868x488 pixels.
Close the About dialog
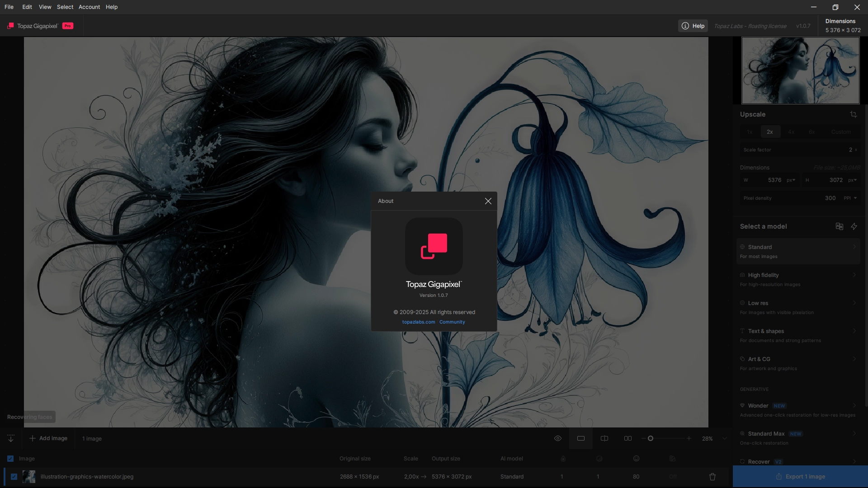[x=488, y=201]
